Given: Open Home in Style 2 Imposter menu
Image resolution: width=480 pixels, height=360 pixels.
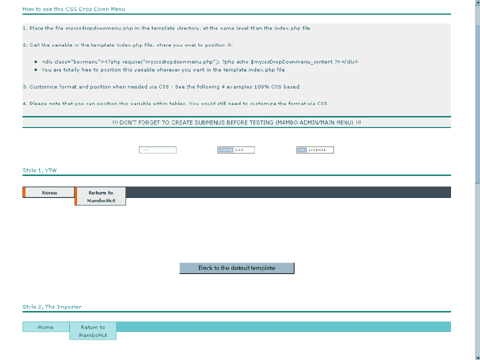Looking at the screenshot, I should click(x=46, y=327).
